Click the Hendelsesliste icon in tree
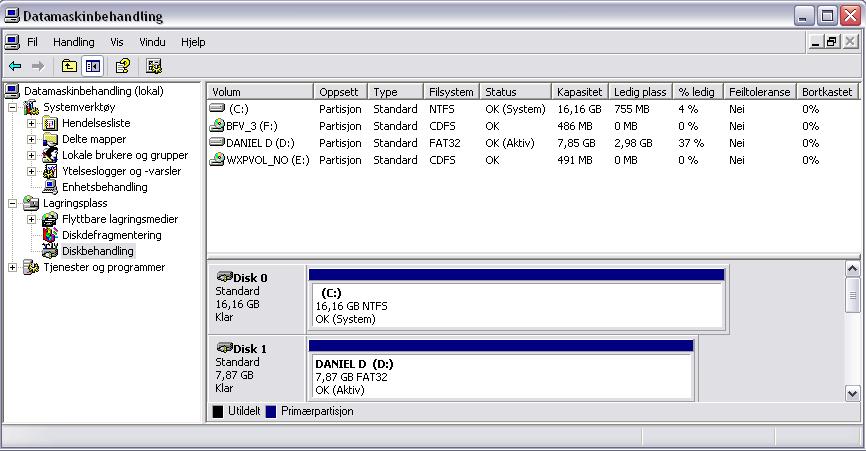The height and width of the screenshot is (451, 866). (50, 123)
